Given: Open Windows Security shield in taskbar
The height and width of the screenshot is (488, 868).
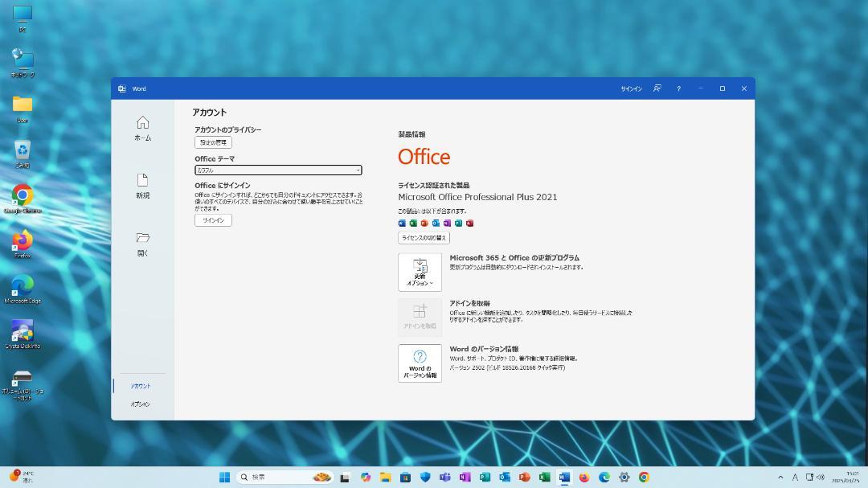Looking at the screenshot, I should click(x=425, y=477).
